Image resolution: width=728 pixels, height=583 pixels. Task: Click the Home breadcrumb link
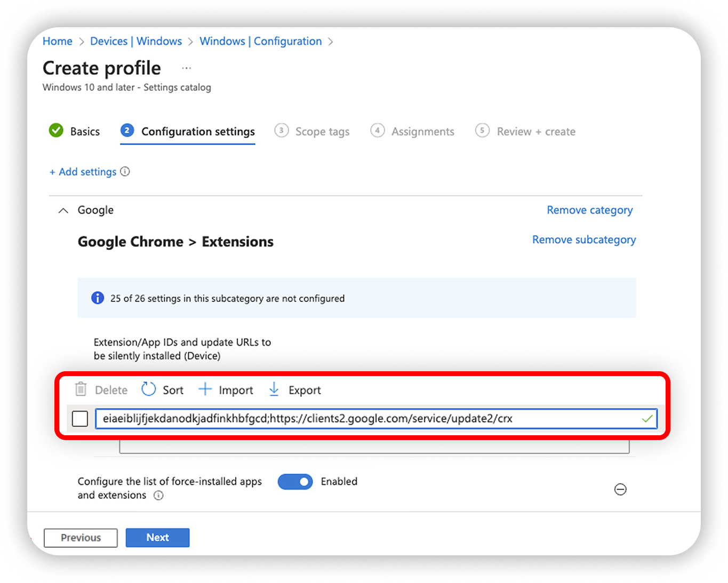point(58,41)
